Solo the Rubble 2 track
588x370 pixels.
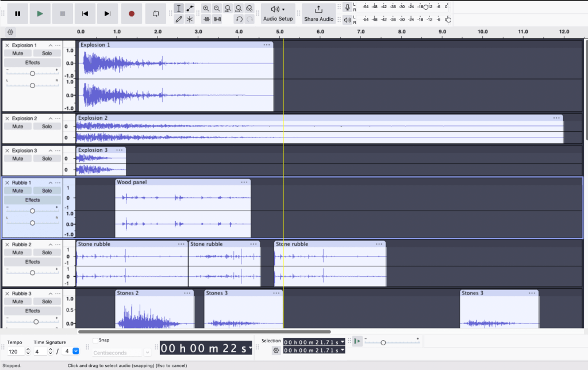47,253
